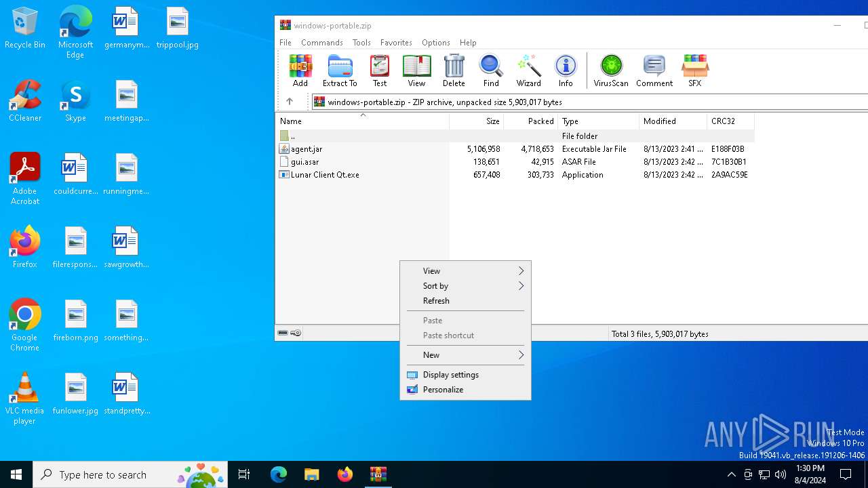Click the taskbar search box
Viewport: 868px width, 488px height.
131,474
